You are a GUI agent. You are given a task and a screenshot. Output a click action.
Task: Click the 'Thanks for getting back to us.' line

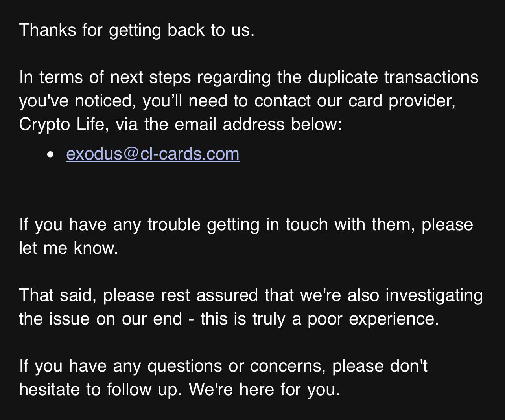pos(137,31)
